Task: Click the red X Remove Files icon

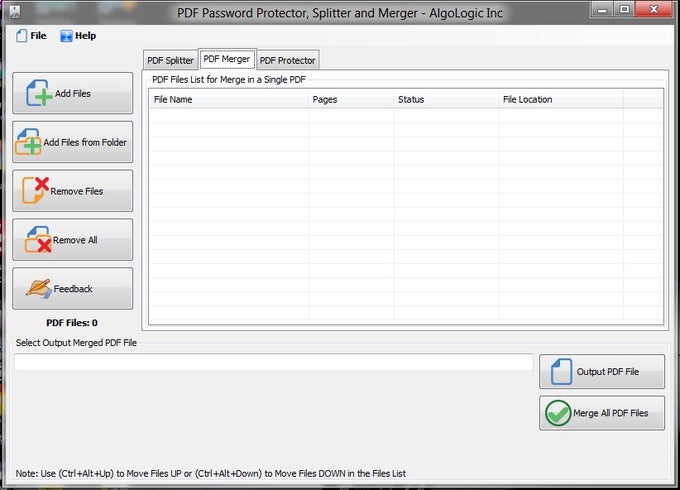Action: [36, 190]
